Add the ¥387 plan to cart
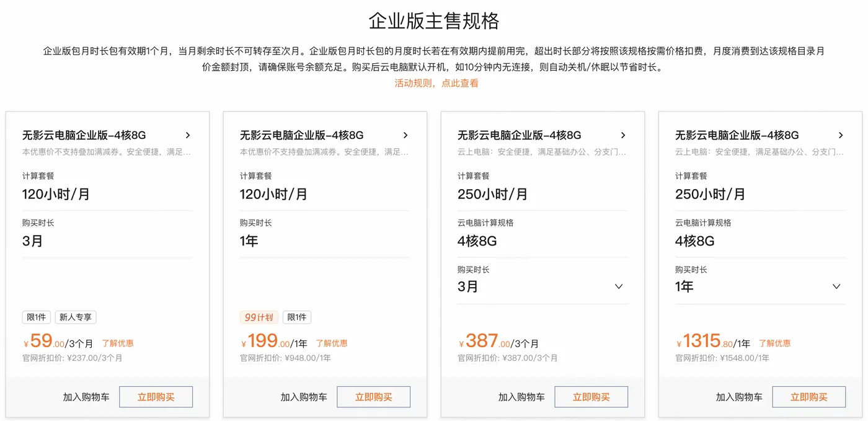Screen dimensions: 868x421 [x=521, y=397]
